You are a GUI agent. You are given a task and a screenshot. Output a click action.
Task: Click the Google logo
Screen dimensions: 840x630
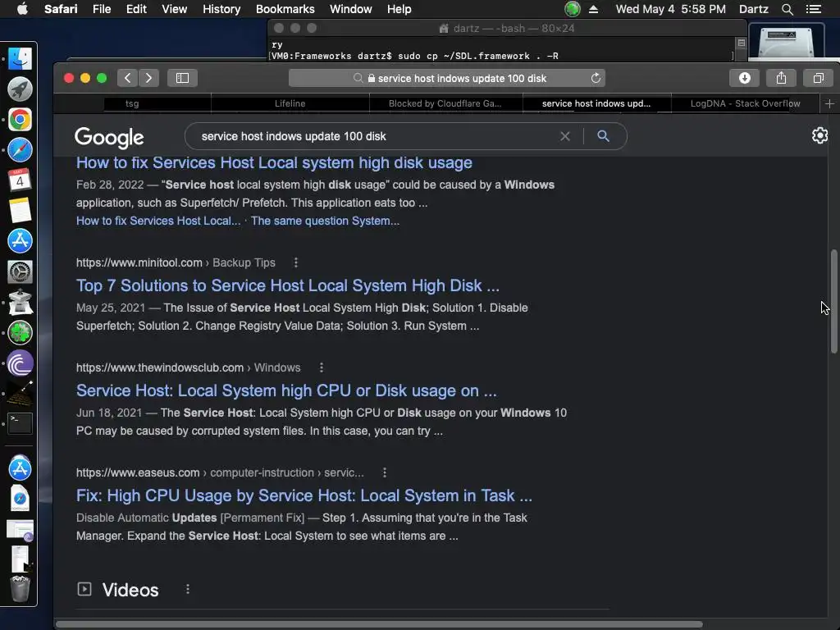109,137
